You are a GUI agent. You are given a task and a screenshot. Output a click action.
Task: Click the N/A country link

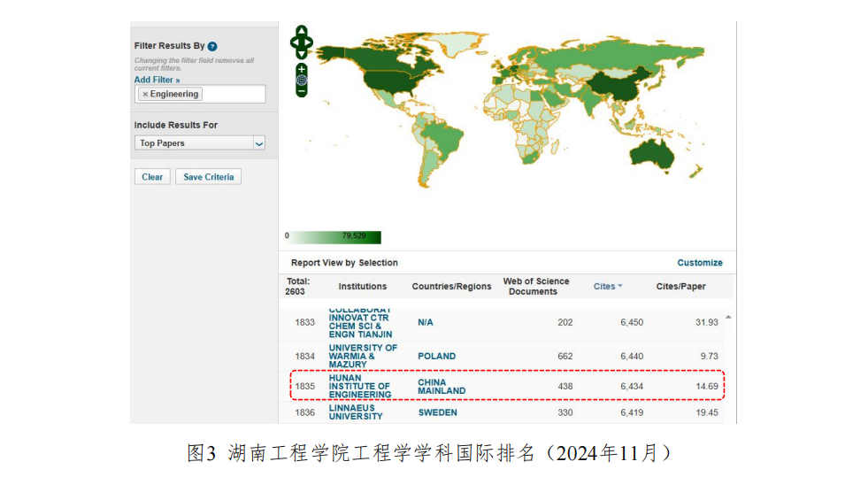[x=425, y=323]
